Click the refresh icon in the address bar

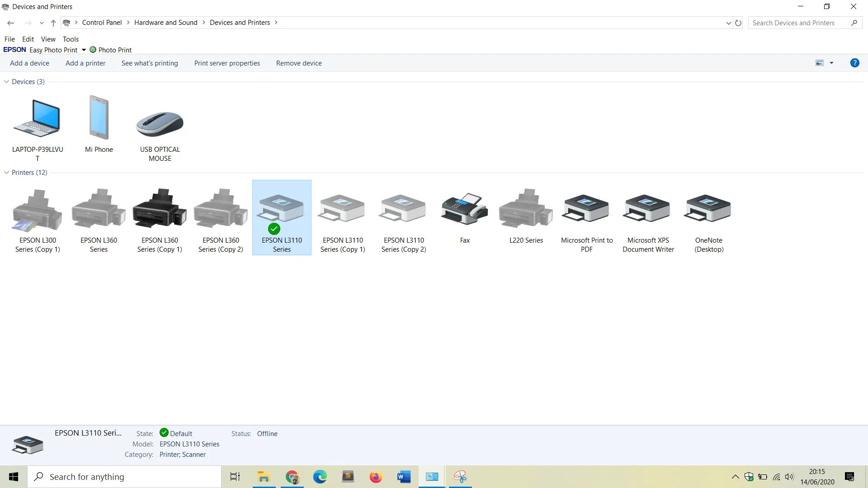coord(738,23)
